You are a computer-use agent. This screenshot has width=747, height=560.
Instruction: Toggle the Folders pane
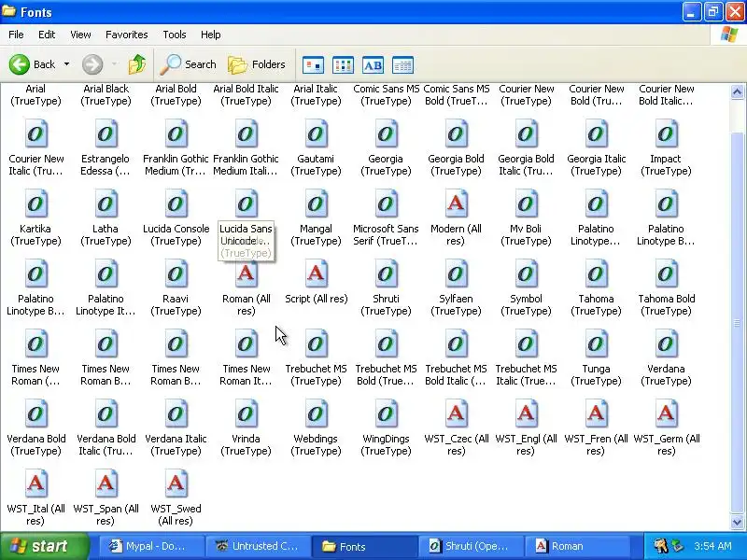[x=257, y=64]
